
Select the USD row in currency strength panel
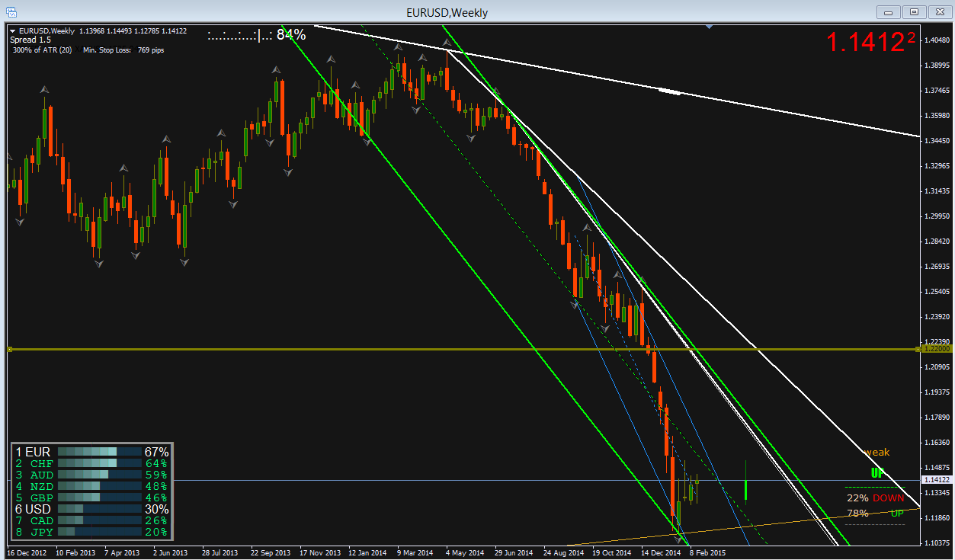click(x=91, y=509)
